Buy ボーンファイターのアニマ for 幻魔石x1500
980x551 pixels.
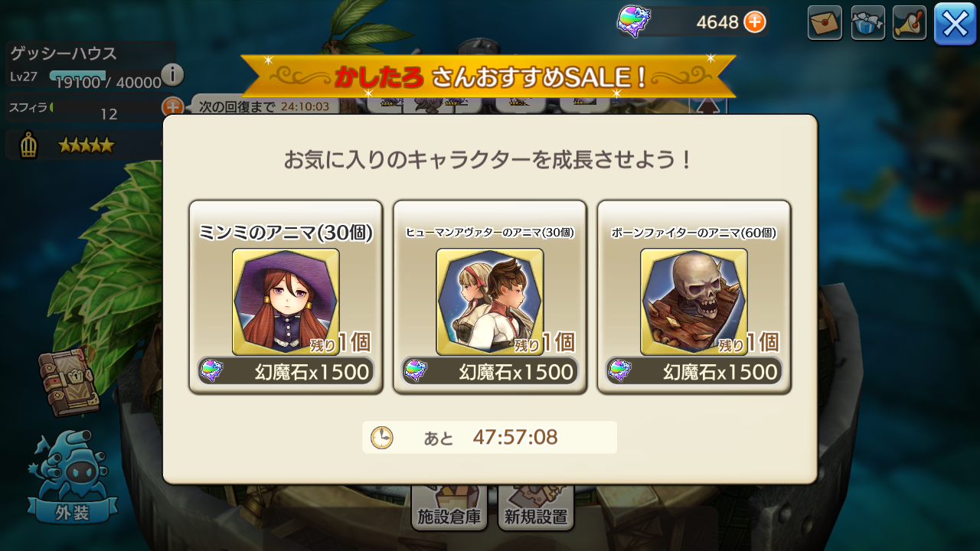click(x=694, y=372)
